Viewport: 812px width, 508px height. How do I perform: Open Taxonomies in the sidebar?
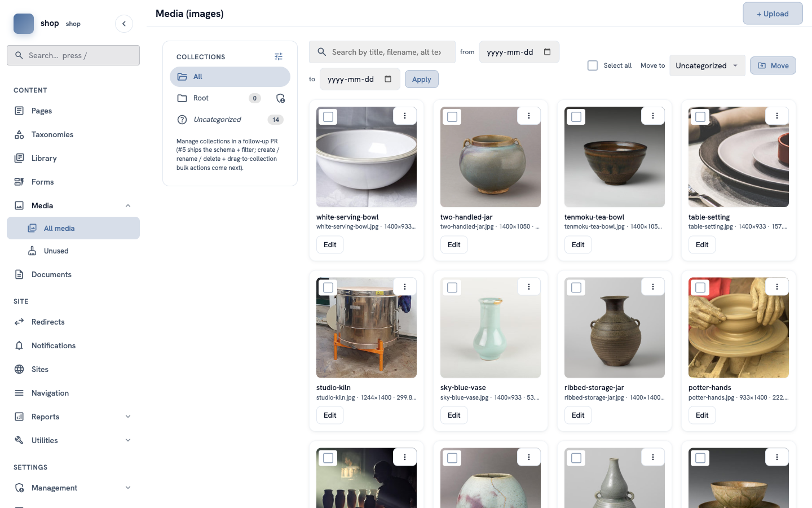(73, 134)
